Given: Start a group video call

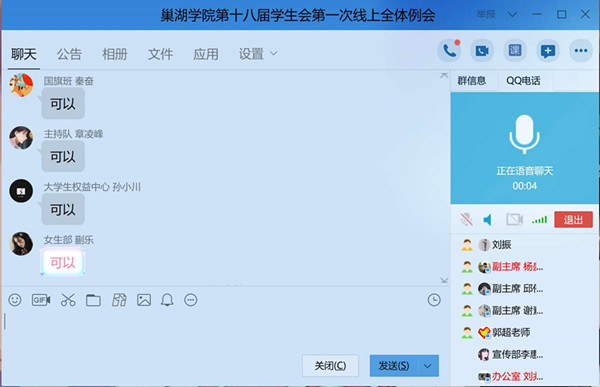Looking at the screenshot, I should [482, 51].
